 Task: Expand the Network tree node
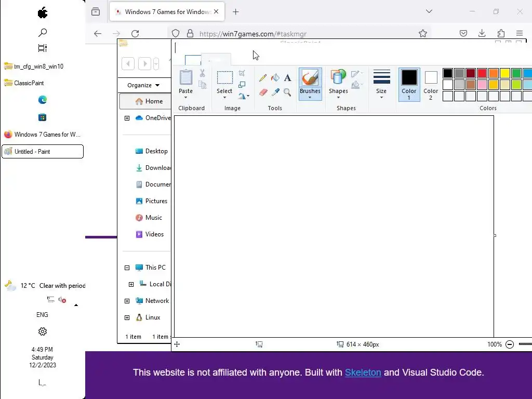(127, 301)
